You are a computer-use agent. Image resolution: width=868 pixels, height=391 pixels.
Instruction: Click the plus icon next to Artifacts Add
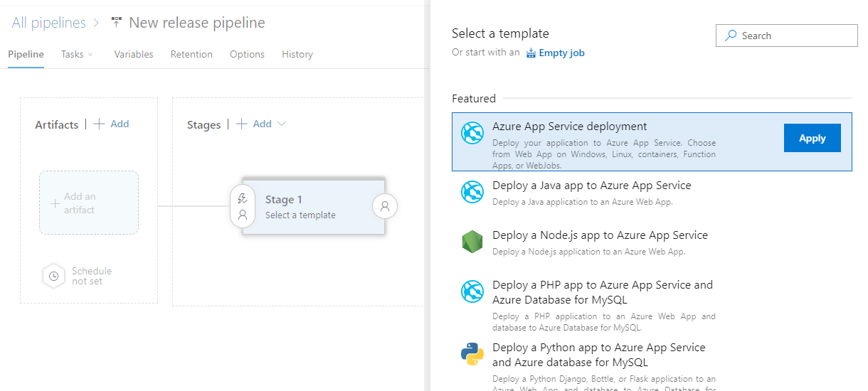100,124
